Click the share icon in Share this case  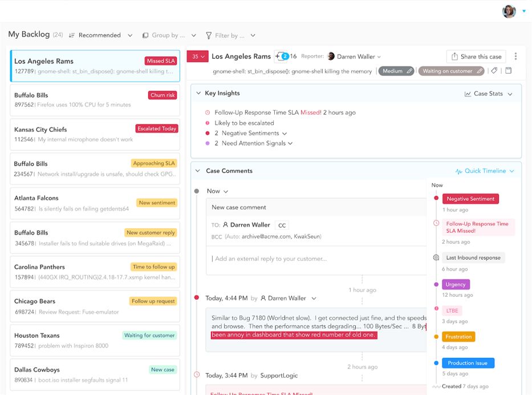tap(454, 57)
